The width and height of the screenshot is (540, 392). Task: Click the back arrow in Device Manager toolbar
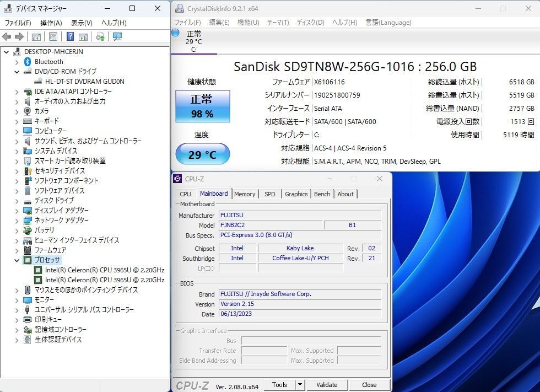pos(7,37)
